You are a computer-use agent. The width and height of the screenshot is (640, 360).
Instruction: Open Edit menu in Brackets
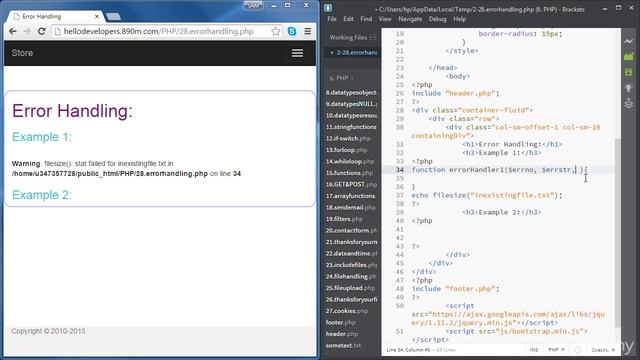pos(348,19)
